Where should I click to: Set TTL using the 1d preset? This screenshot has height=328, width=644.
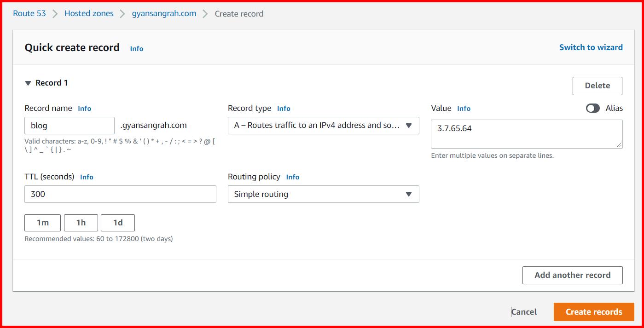pyautogui.click(x=118, y=223)
